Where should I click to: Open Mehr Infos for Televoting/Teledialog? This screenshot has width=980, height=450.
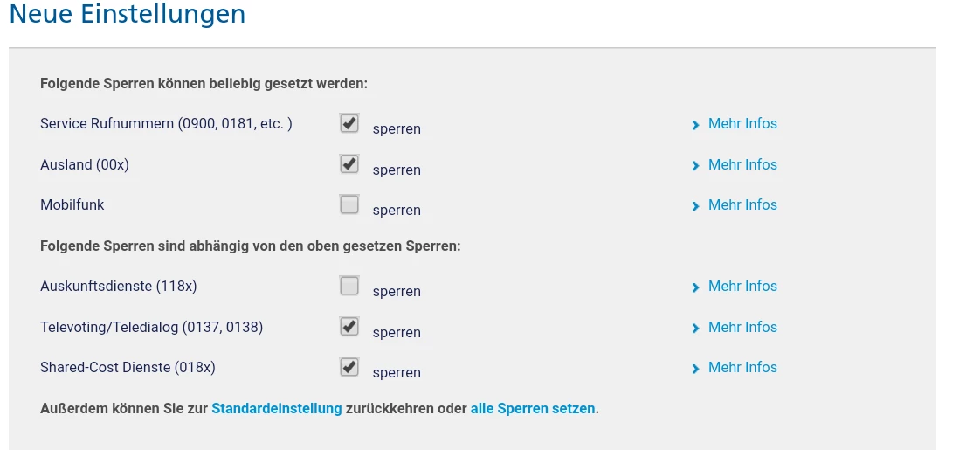(742, 327)
